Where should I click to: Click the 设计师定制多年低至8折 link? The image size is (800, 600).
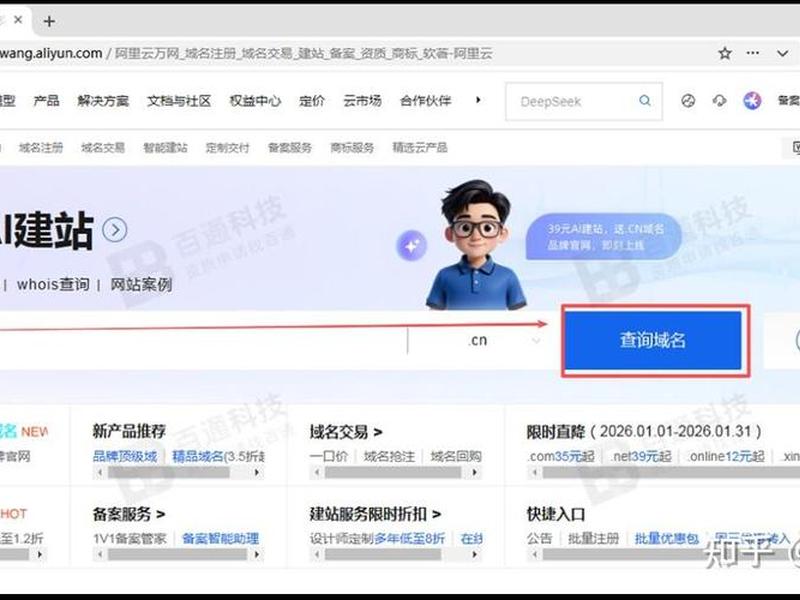(x=377, y=538)
